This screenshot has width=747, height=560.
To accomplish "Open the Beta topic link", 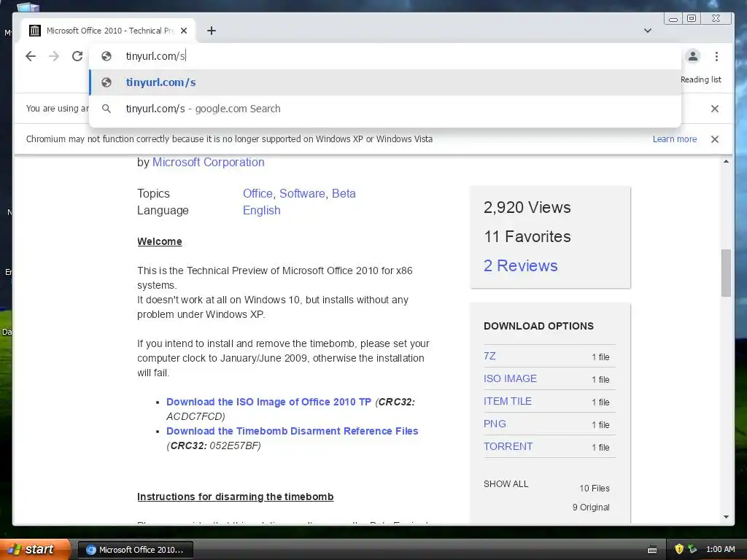I will click(344, 193).
